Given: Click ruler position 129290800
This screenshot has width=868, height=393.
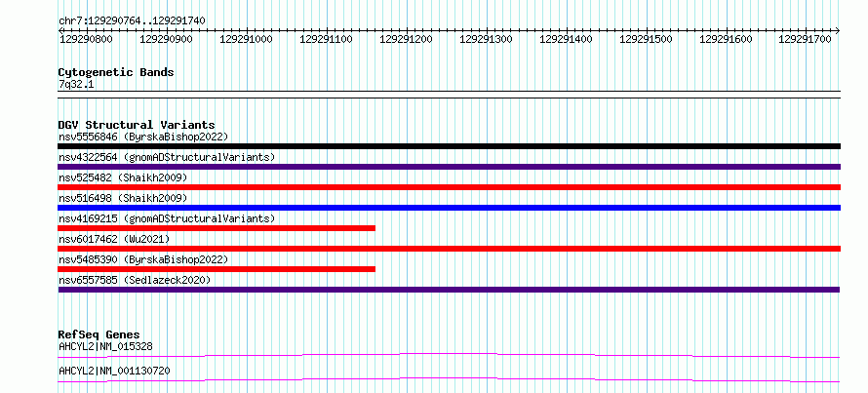Looking at the screenshot, I should tap(86, 39).
